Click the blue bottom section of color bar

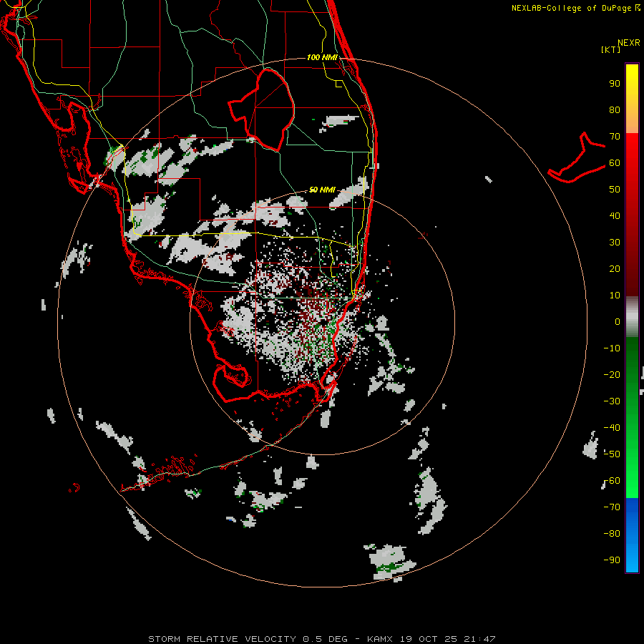coord(632,535)
